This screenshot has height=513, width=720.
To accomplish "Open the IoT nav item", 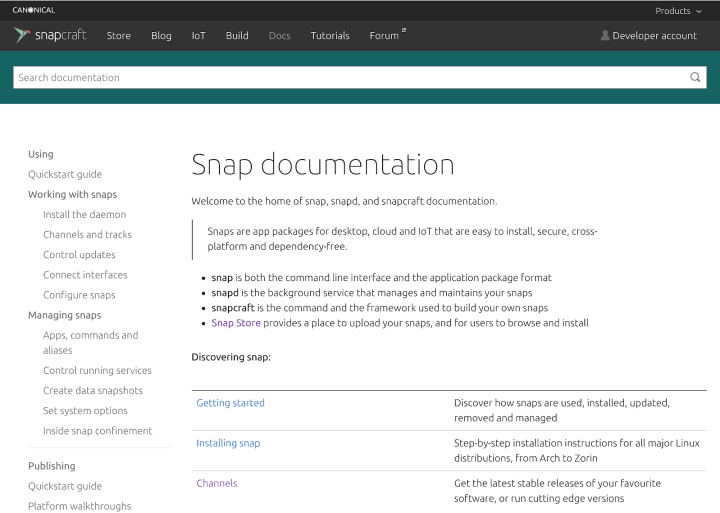I will (x=198, y=35).
